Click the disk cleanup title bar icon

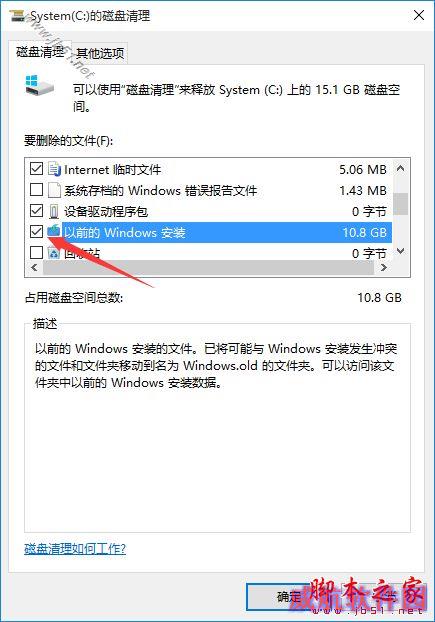tap(17, 16)
